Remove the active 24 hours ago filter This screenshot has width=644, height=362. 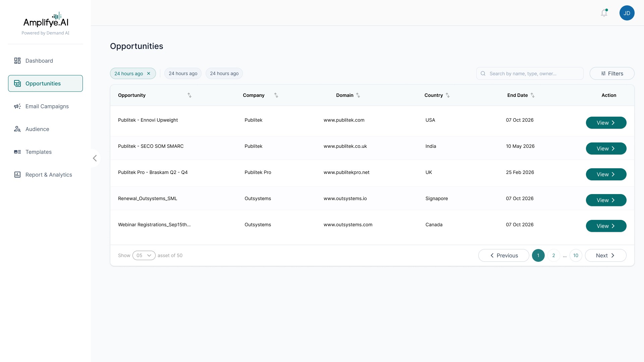[x=149, y=73]
